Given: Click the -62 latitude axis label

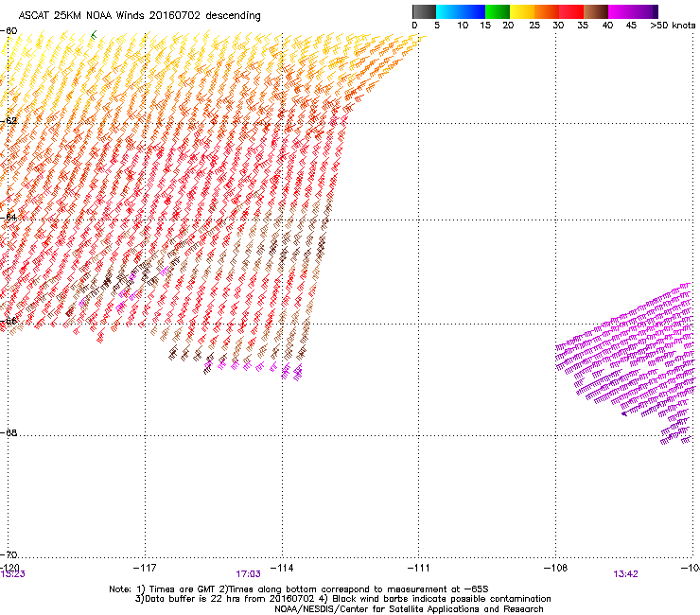Looking at the screenshot, I should point(9,121).
